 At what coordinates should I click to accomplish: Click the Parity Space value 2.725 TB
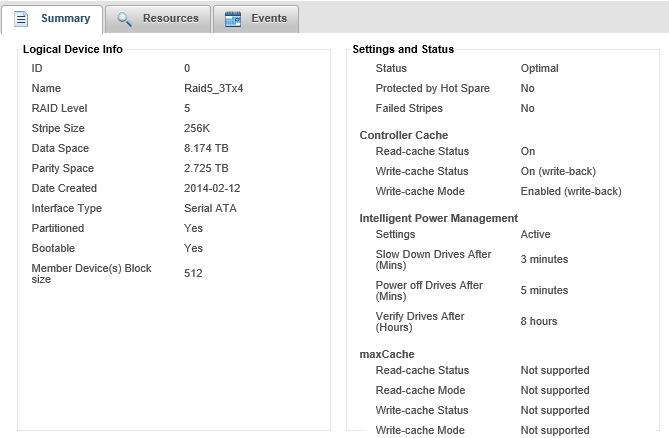click(x=206, y=168)
